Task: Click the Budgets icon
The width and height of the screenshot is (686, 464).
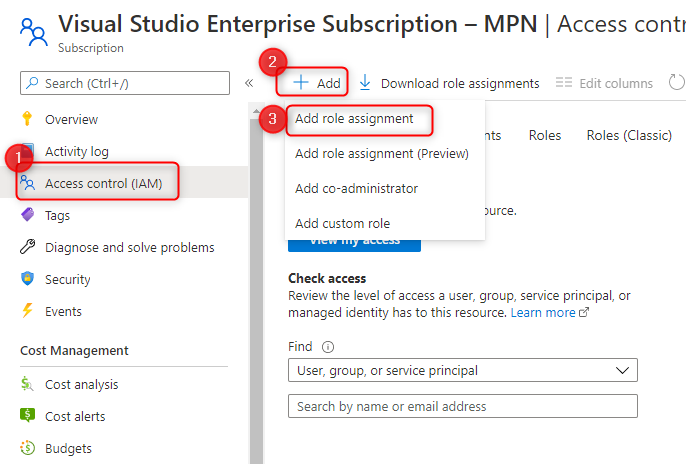Action: click(28, 447)
